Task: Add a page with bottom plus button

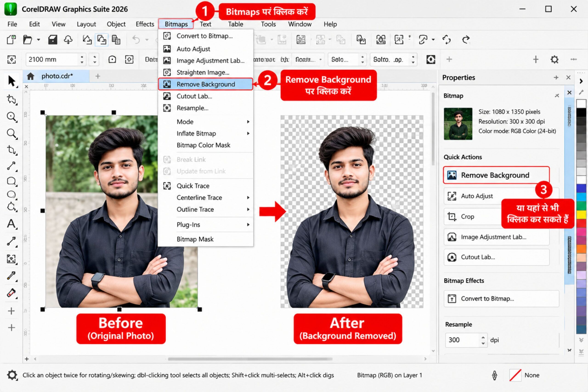Action: click(26, 359)
